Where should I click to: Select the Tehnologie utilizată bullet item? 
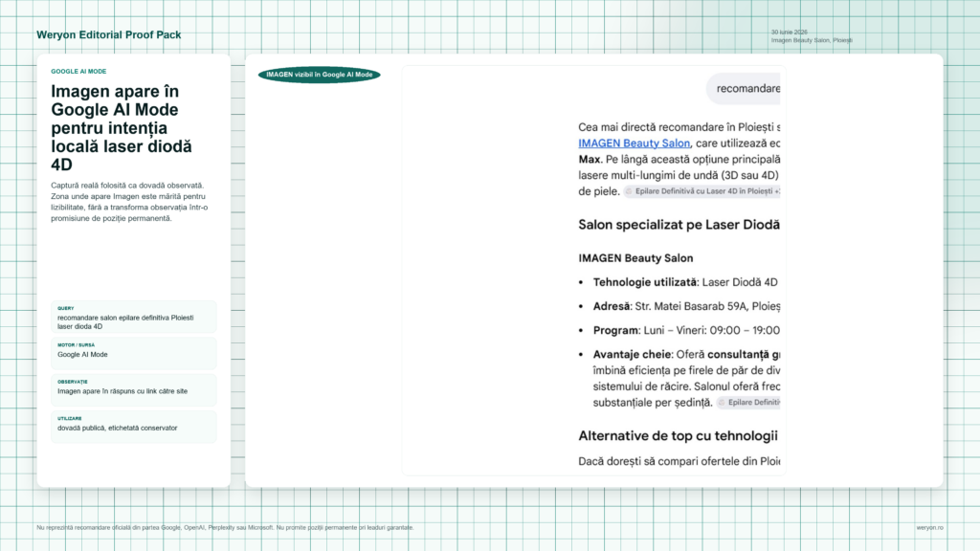click(679, 282)
